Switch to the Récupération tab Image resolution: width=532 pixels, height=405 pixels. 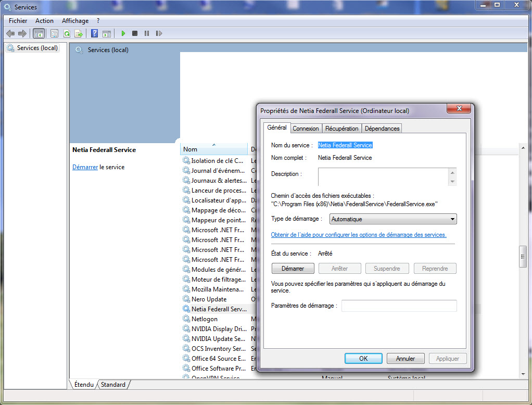(341, 129)
